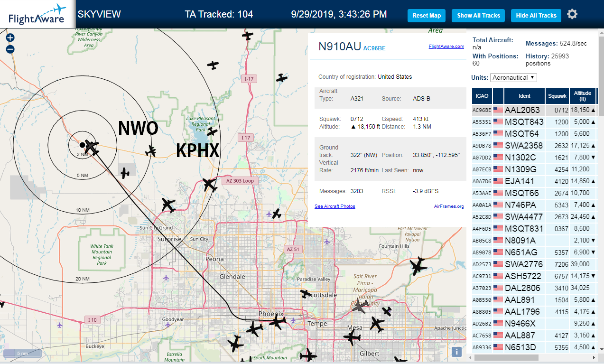Select ASH5722 row in aircraft table

[534, 276]
